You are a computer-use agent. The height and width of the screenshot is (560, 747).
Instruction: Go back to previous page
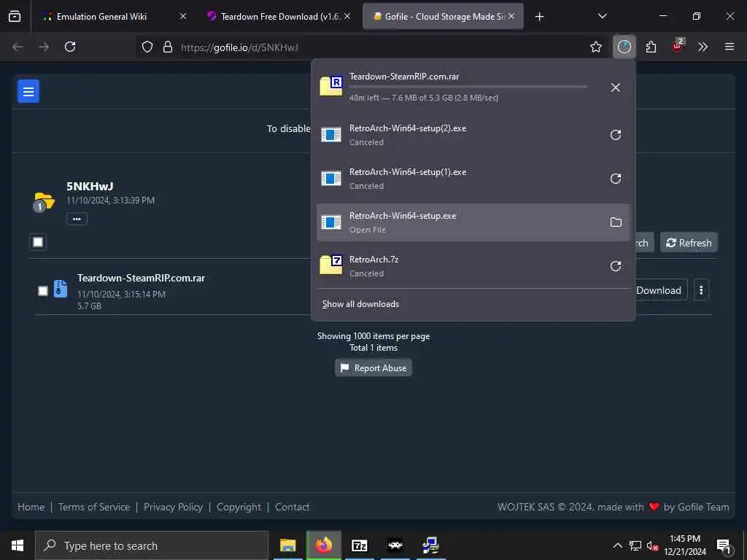tap(18, 47)
